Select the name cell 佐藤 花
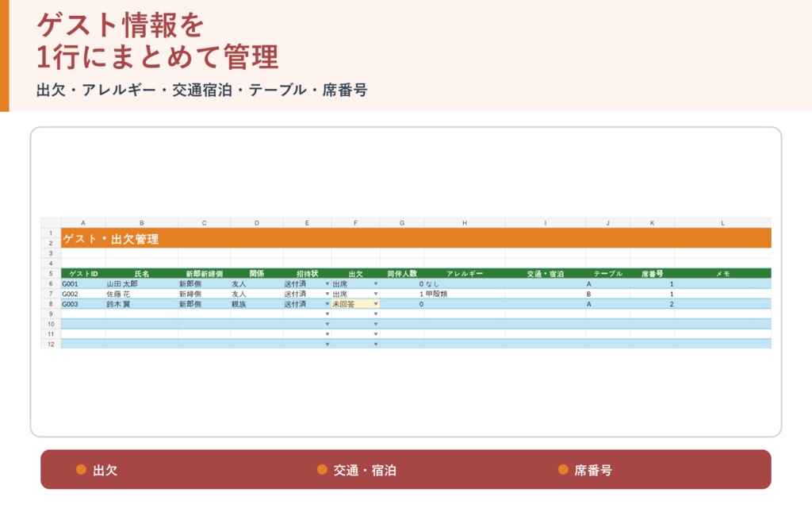812x508 pixels. 141,294
